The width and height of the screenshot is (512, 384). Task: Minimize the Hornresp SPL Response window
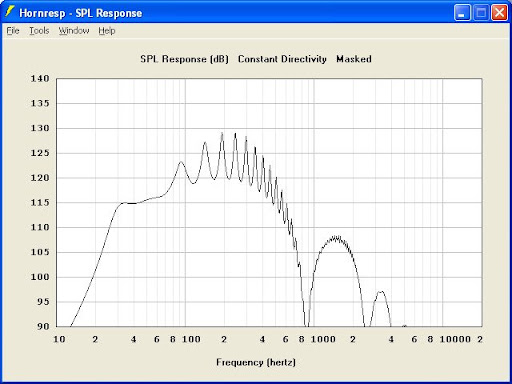462,13
